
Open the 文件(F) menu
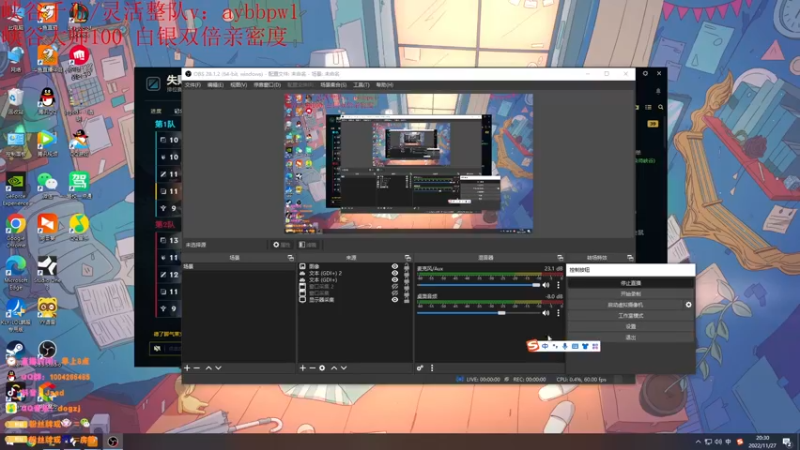click(193, 85)
